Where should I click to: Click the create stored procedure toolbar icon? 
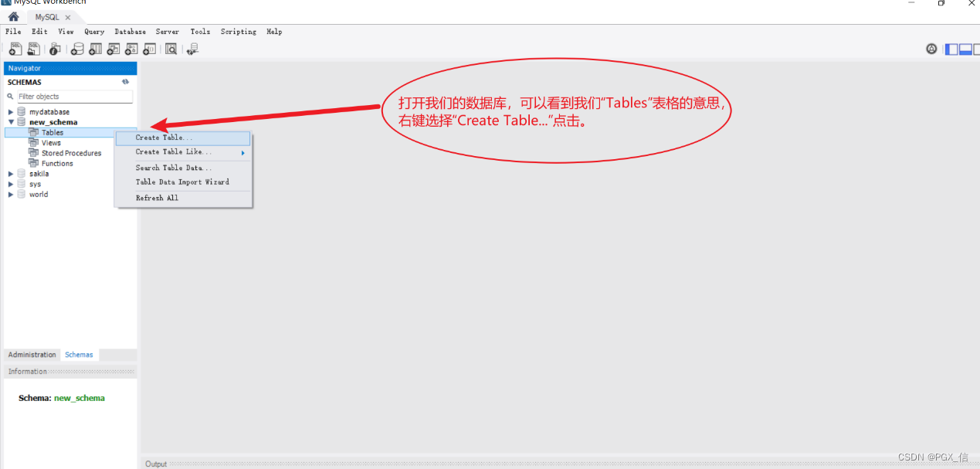click(x=131, y=49)
